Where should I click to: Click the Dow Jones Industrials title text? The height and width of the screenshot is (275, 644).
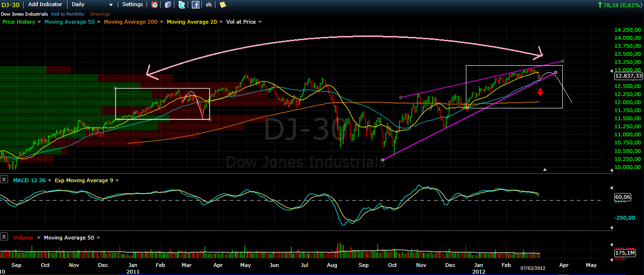24,14
